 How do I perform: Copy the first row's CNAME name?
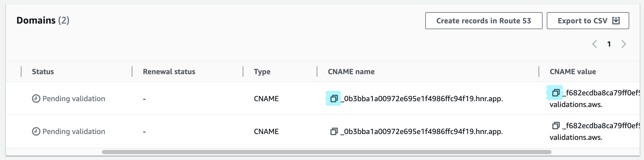click(334, 99)
